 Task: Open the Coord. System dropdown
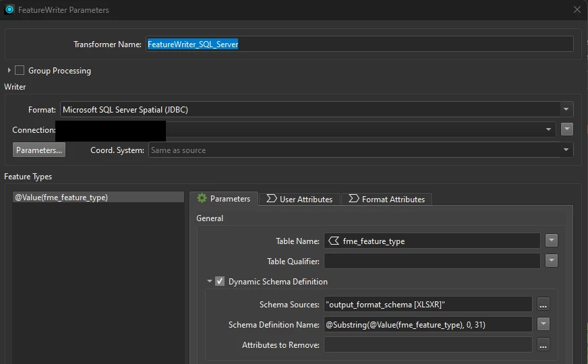click(566, 150)
